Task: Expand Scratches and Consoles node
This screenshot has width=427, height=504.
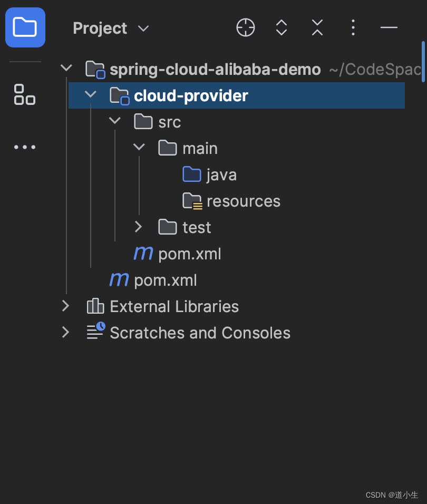Action: 66,332
